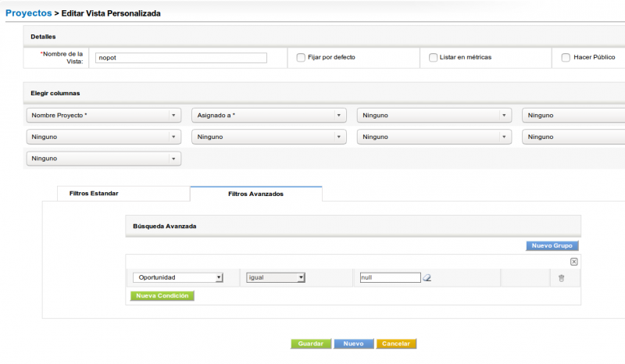Add a filter with Nueva Condición

pos(162,296)
